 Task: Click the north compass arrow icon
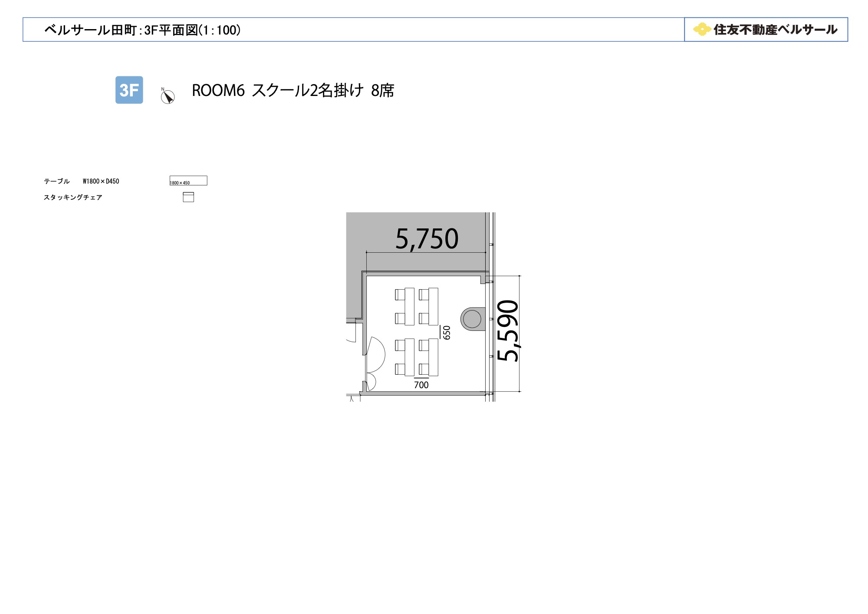168,96
